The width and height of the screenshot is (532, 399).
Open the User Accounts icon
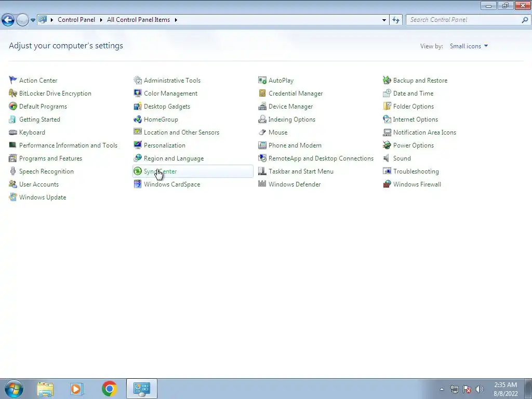click(x=13, y=184)
